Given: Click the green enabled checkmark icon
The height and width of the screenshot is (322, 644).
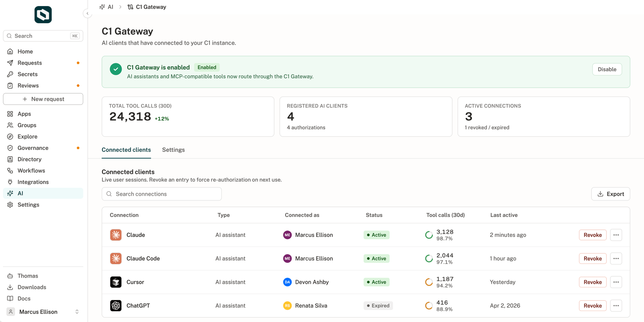Looking at the screenshot, I should [116, 69].
